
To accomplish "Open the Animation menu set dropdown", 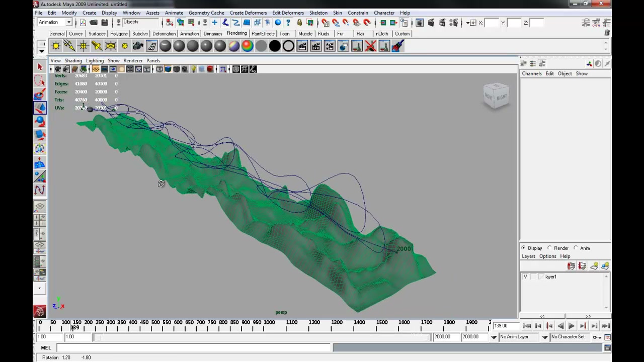I will pos(69,22).
